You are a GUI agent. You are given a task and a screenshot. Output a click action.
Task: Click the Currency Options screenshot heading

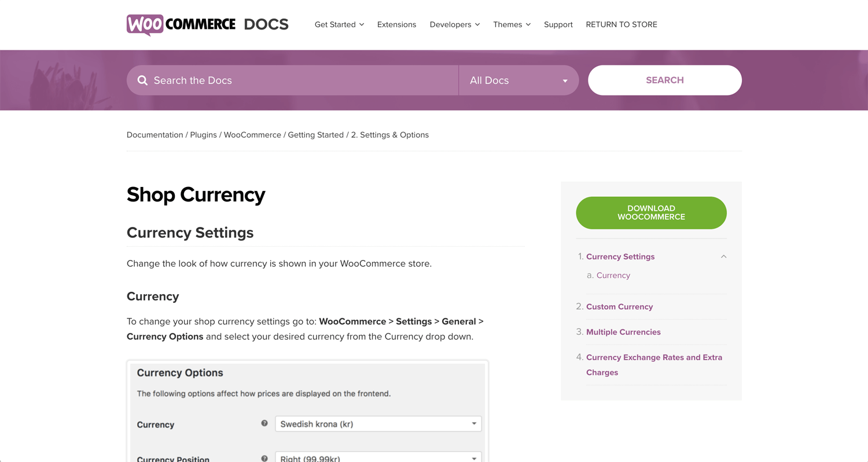tap(180, 373)
